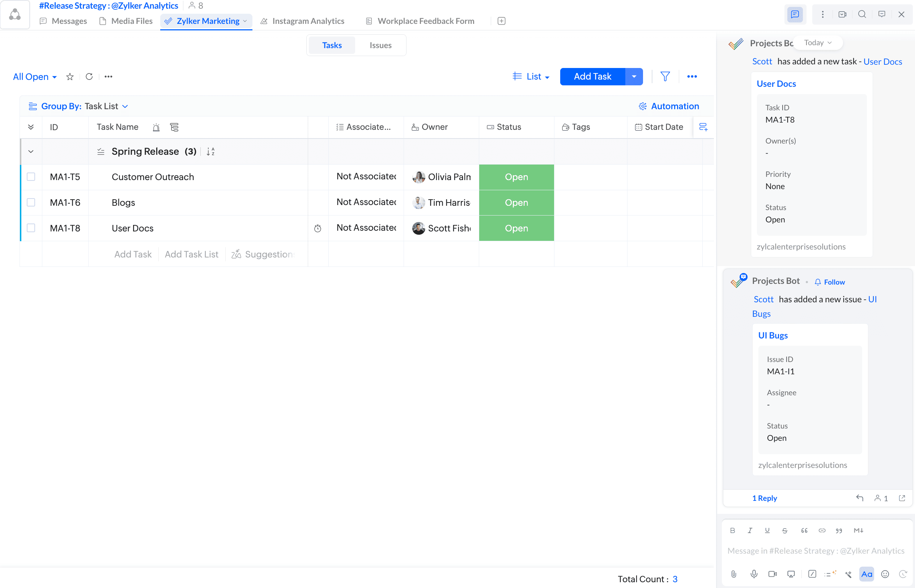The height and width of the screenshot is (588, 915).
Task: Switch to the Issues tab
Action: [380, 45]
